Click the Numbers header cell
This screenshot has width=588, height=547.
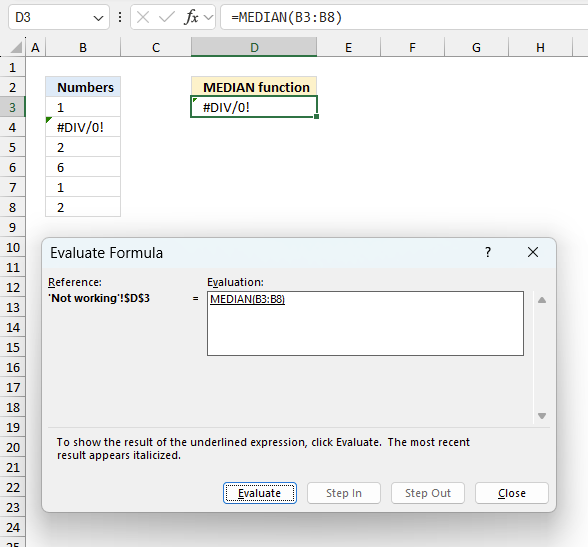[83, 87]
